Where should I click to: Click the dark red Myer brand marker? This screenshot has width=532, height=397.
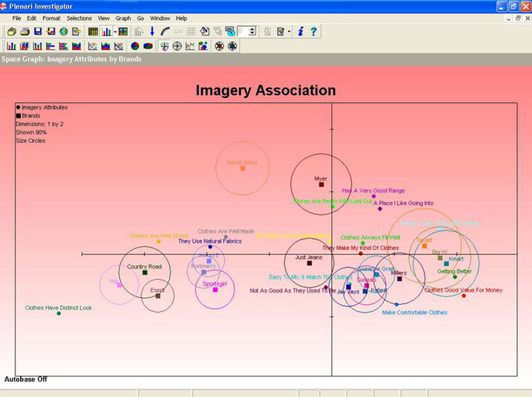coord(321,185)
